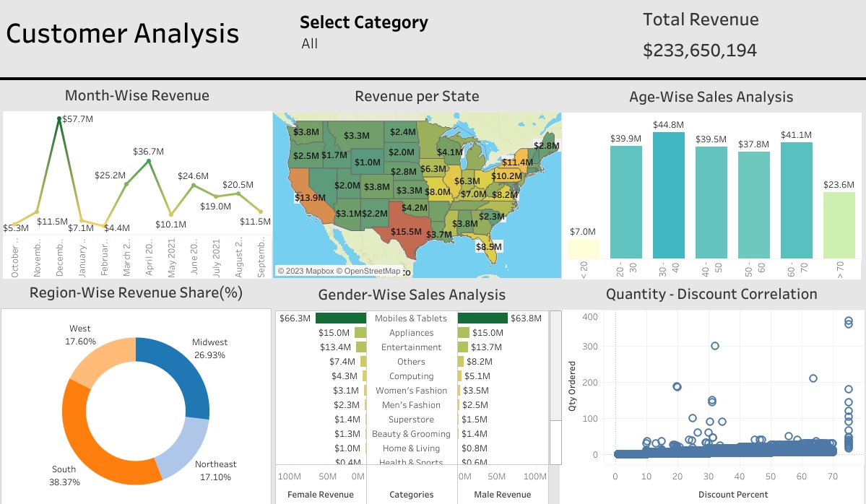Viewport: 866px width, 504px height.
Task: Click the $10.1M May revenue label
Action: click(170, 224)
